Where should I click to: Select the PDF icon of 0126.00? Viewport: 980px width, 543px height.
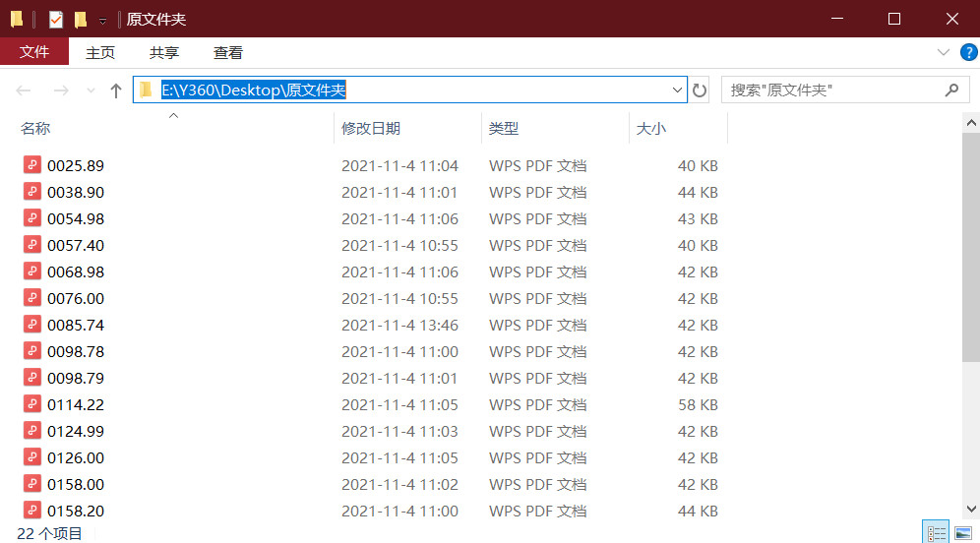click(x=32, y=456)
